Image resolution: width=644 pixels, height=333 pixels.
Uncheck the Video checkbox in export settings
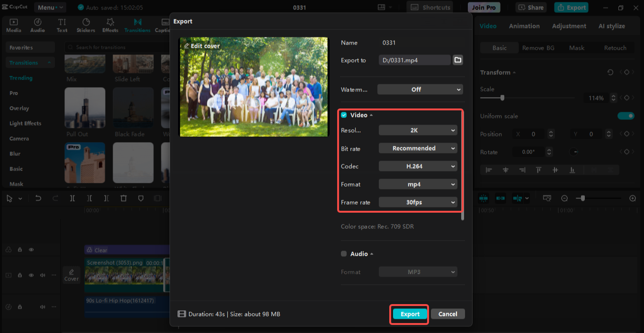(343, 115)
